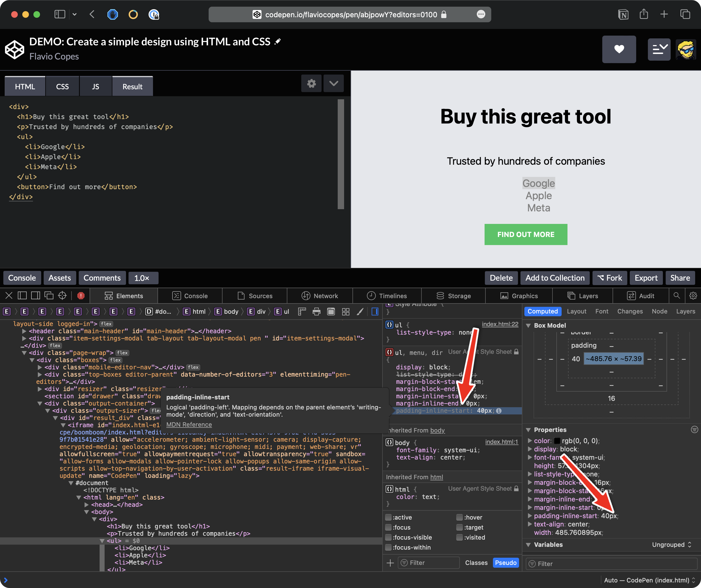Expand the header main-header node
The image size is (701, 588).
24,331
